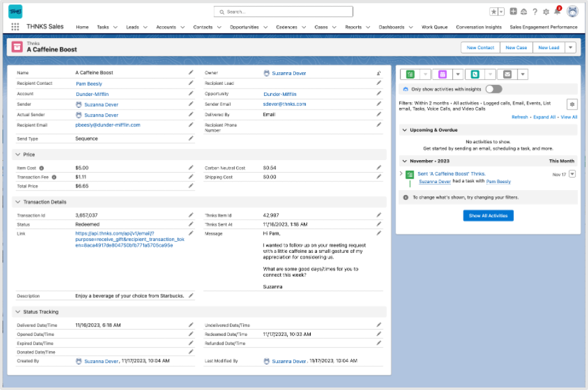Switch to the Dashboards tab
Screen dimensions: 588x390
coord(392,27)
